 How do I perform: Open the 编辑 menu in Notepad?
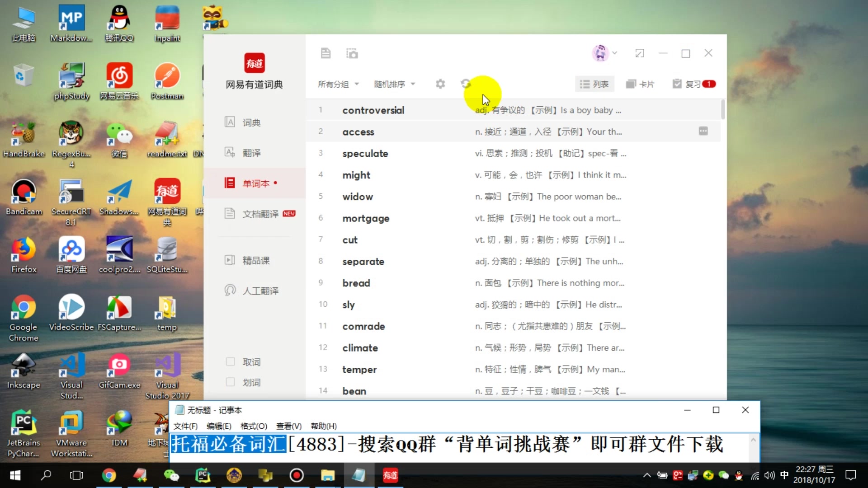(x=219, y=426)
